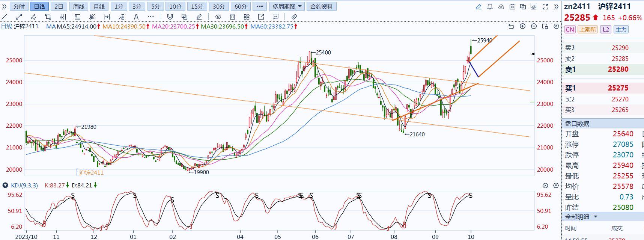The height and width of the screenshot is (240, 644).
Task: Open the price alert bell icon
Action: click(490, 7)
